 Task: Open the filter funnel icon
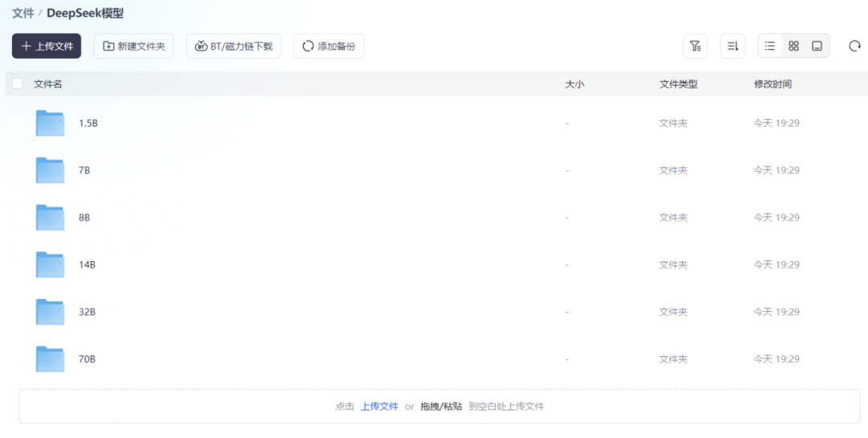(x=695, y=46)
